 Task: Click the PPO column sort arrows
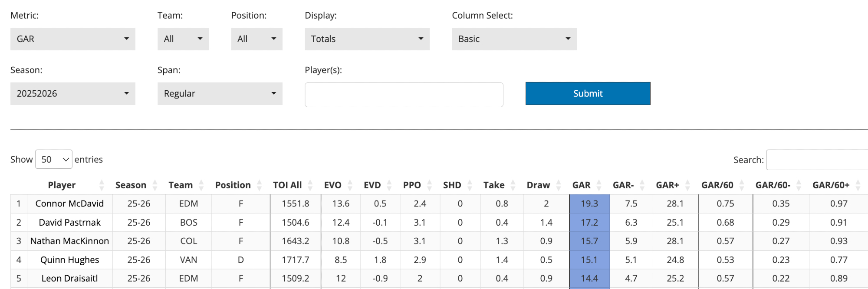tap(429, 185)
